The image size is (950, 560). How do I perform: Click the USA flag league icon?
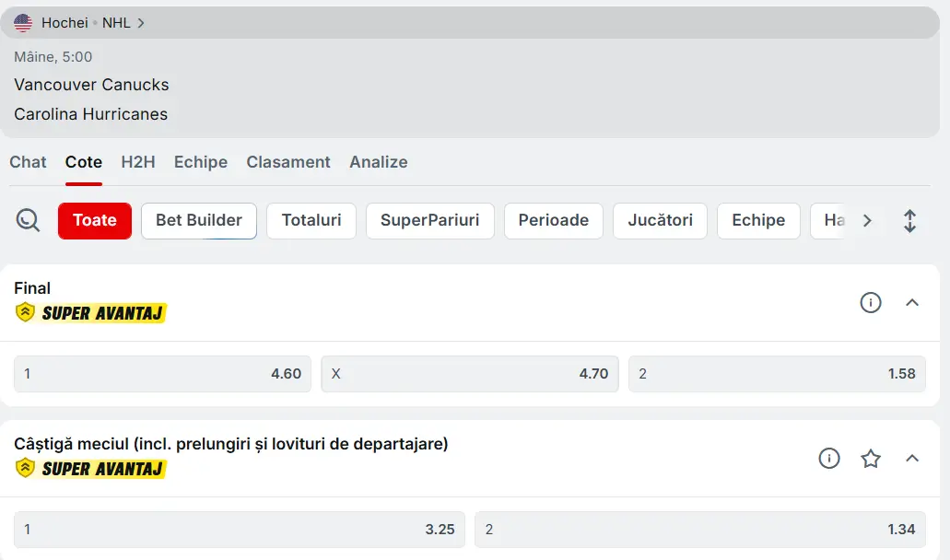(x=23, y=23)
